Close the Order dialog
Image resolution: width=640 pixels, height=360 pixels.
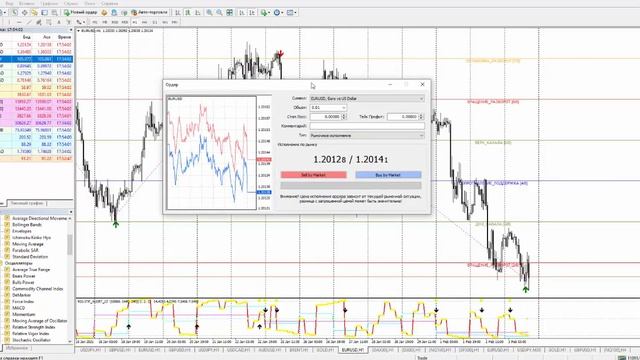click(x=422, y=84)
